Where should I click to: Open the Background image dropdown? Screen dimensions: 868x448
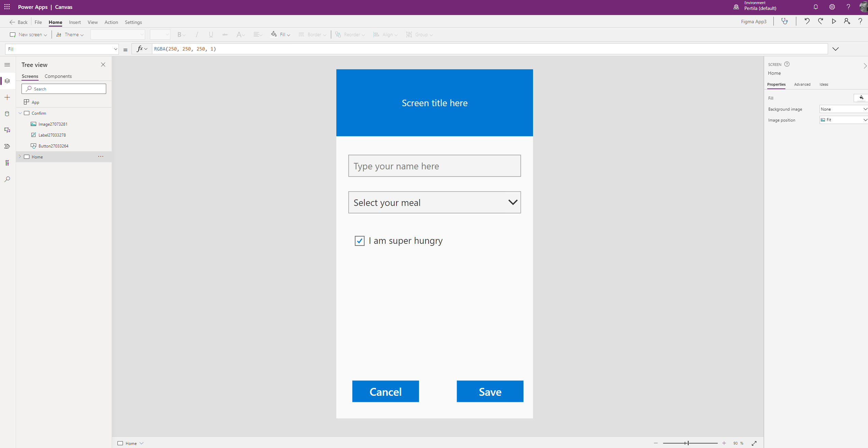pos(843,109)
